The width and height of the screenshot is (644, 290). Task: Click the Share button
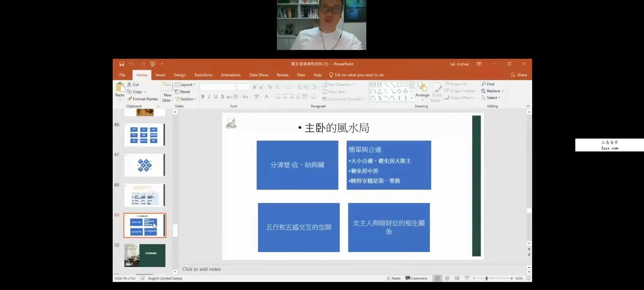(x=519, y=75)
